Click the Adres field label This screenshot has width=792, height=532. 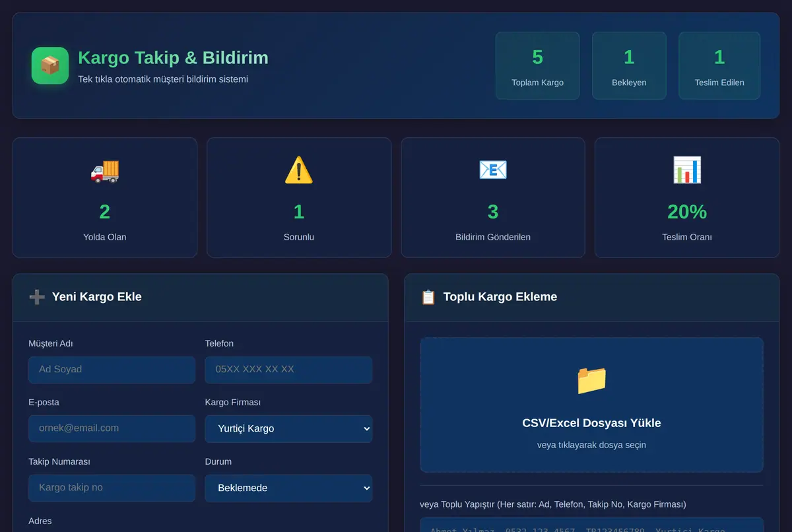40,521
